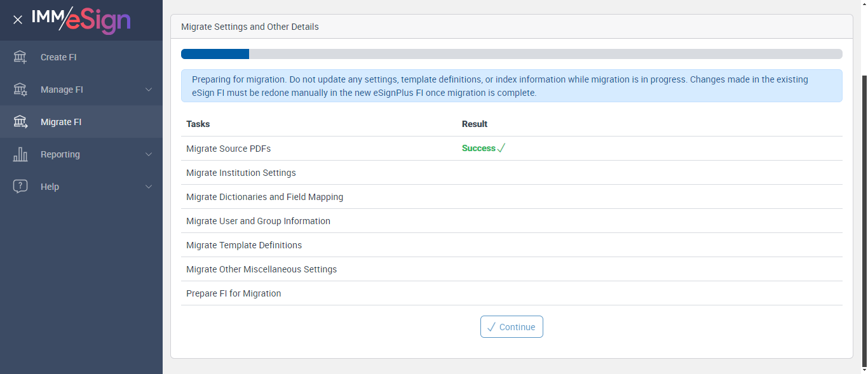Screen dimensions: 868x374
Task: Click the migration progress bar
Action: pyautogui.click(x=512, y=54)
